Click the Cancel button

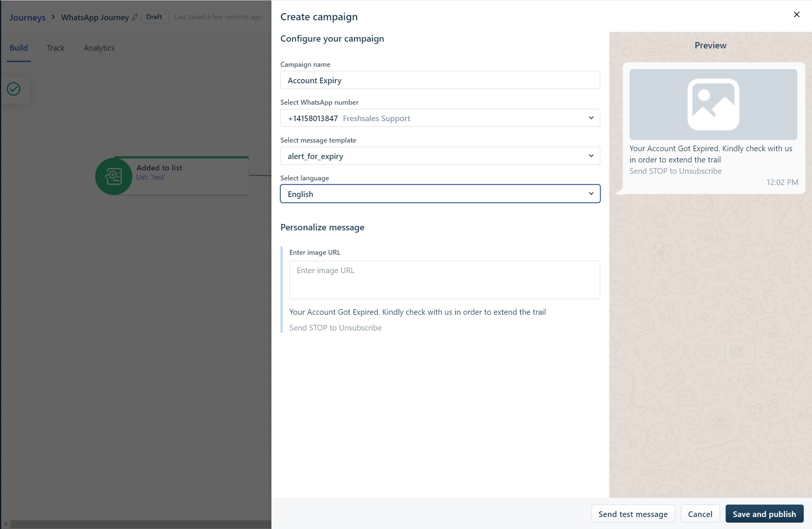click(x=700, y=514)
